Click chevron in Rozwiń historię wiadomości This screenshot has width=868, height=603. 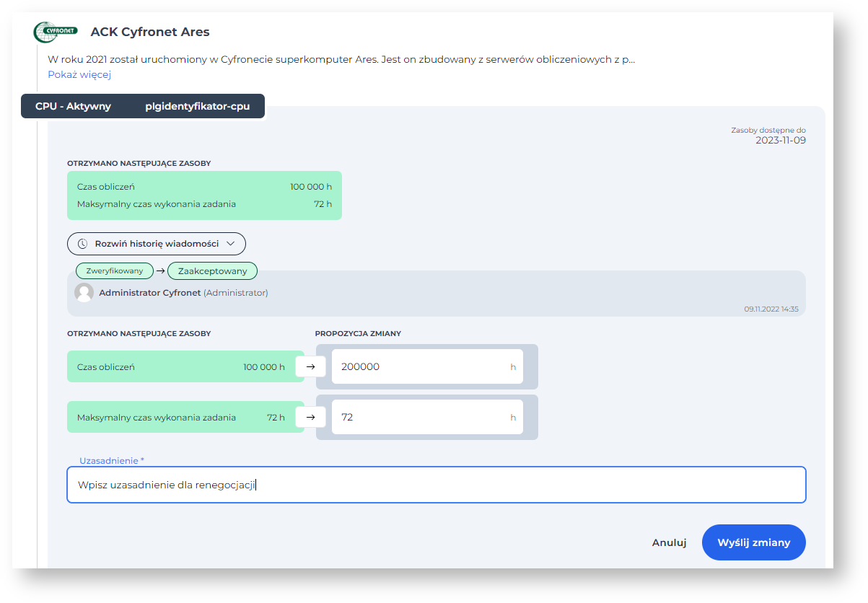[x=231, y=244]
